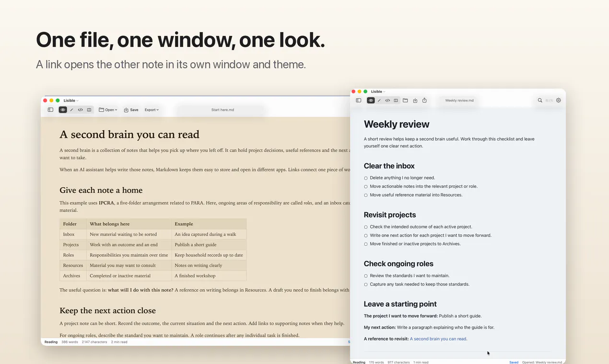Click the share export icon in Weekly review window

pyautogui.click(x=424, y=101)
